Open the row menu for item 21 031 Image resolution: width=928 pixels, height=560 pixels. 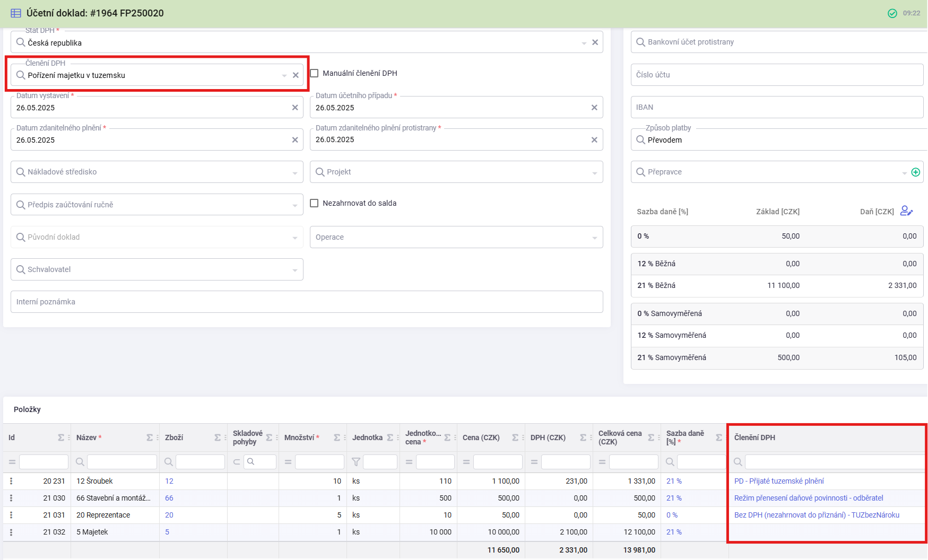pyautogui.click(x=11, y=515)
